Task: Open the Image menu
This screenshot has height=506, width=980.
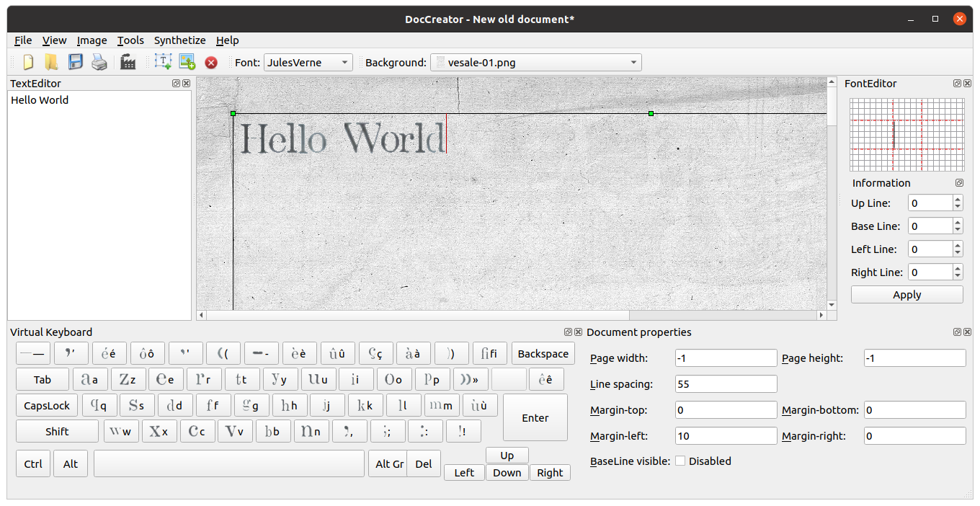Action: (92, 40)
